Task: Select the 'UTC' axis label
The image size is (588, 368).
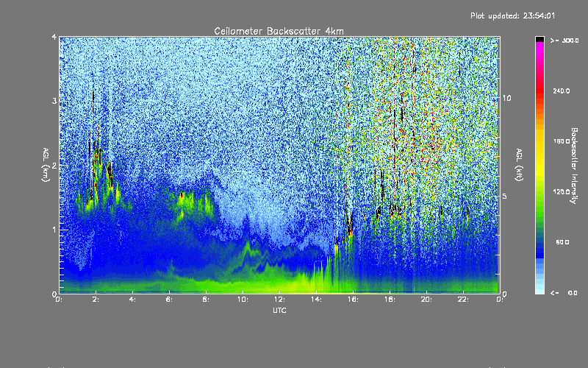Action: pos(279,310)
